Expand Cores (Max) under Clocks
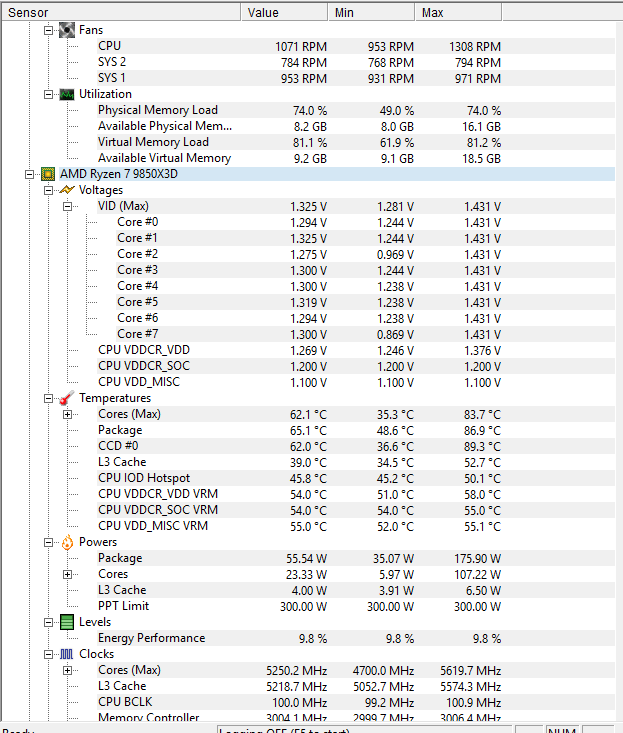 [67, 670]
